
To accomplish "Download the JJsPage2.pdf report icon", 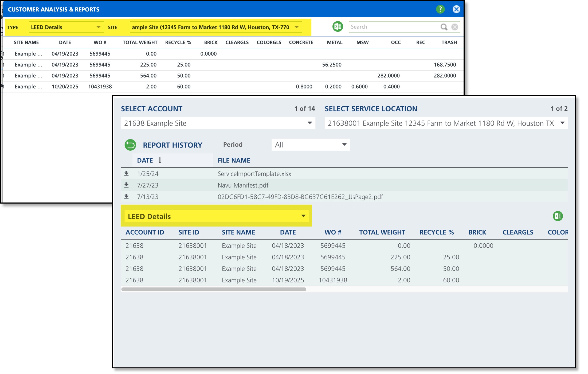I will tap(127, 197).
